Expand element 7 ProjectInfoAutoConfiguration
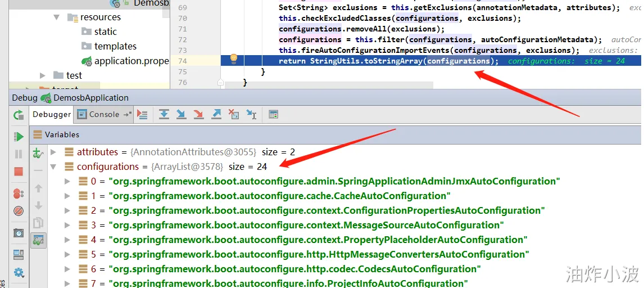The width and height of the screenshot is (644, 288). 67,283
